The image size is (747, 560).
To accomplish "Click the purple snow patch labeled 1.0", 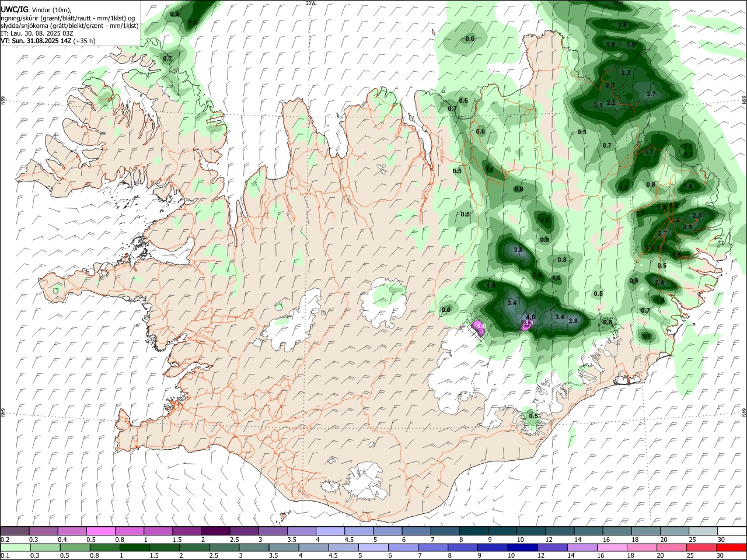I will [479, 328].
